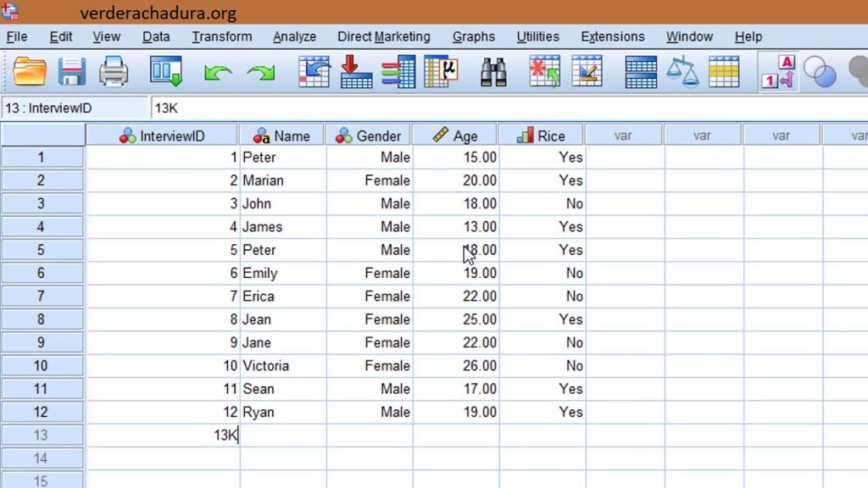The width and height of the screenshot is (868, 488).
Task: Click Gender cell in Erica's row
Action: (370, 296)
